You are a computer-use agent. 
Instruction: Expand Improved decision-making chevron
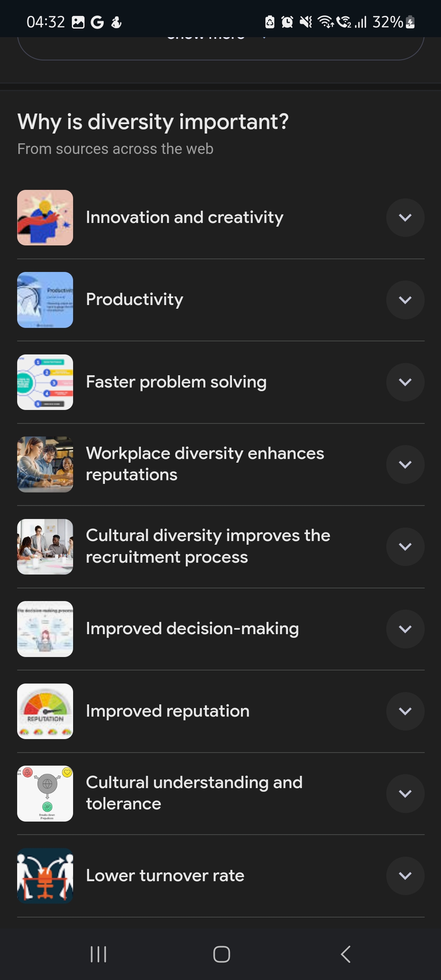[405, 629]
